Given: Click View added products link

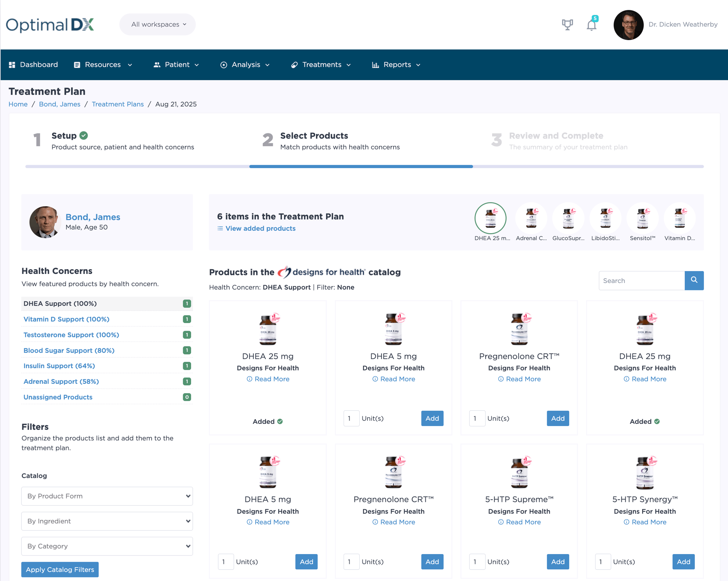Looking at the screenshot, I should pyautogui.click(x=257, y=228).
